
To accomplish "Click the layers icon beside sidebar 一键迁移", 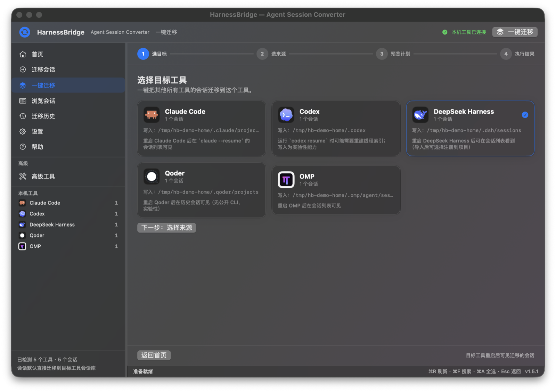I will [23, 85].
